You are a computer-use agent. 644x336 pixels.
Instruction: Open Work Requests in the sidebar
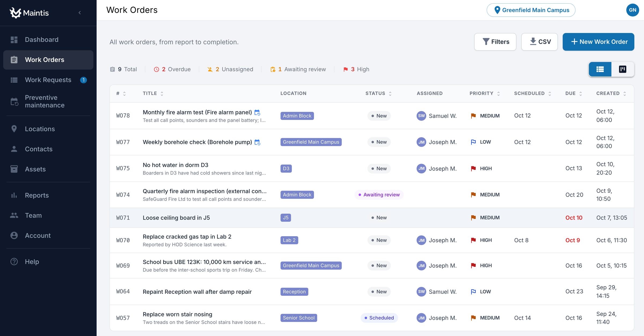click(48, 80)
